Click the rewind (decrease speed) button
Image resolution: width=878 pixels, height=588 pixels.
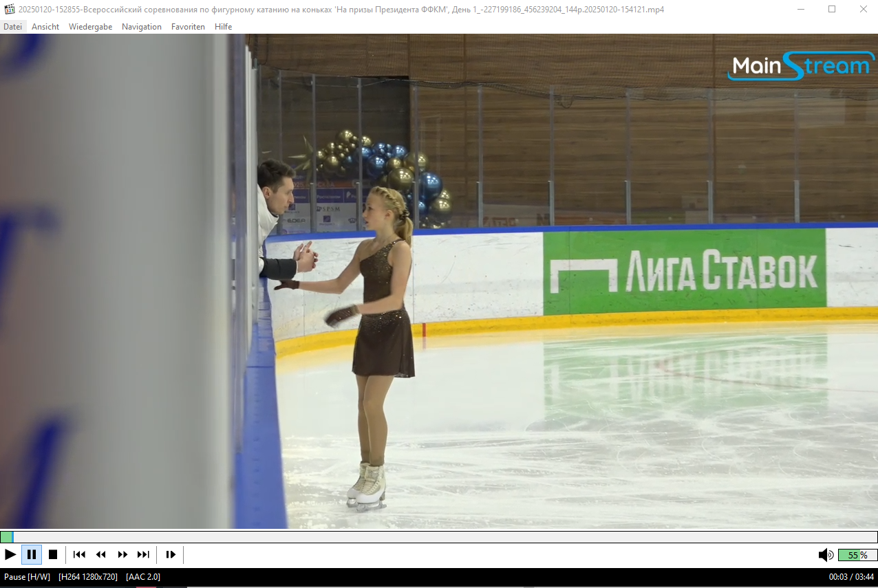coord(101,554)
